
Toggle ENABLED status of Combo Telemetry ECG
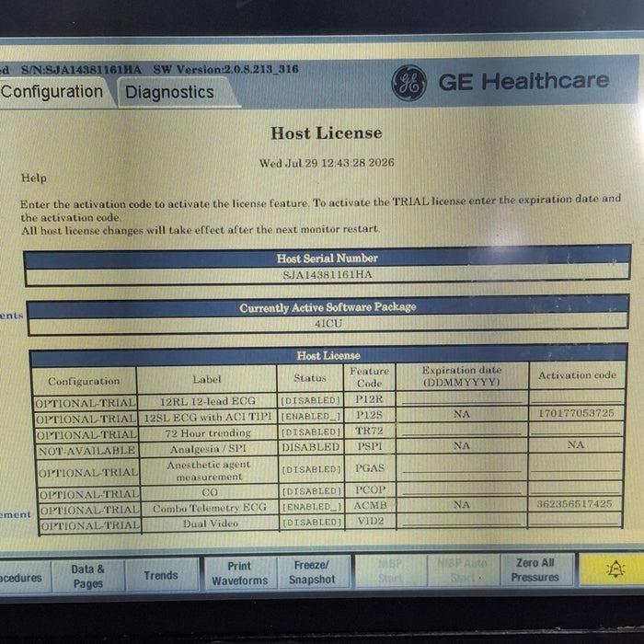[x=312, y=507]
